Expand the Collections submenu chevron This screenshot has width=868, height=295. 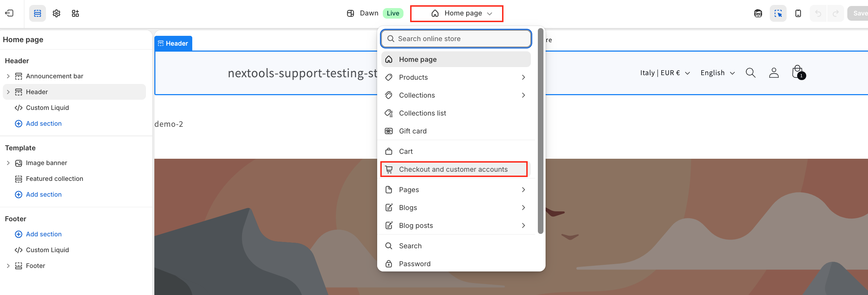(523, 95)
